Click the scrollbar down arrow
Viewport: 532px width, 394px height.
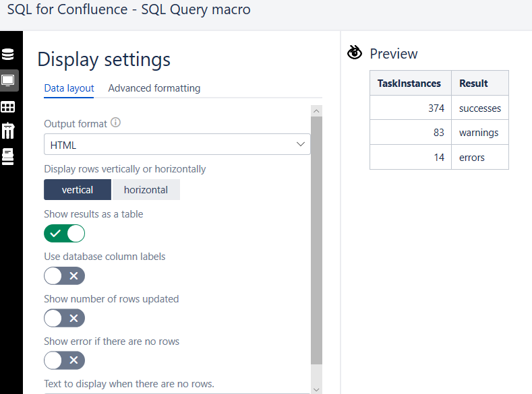[x=316, y=389]
